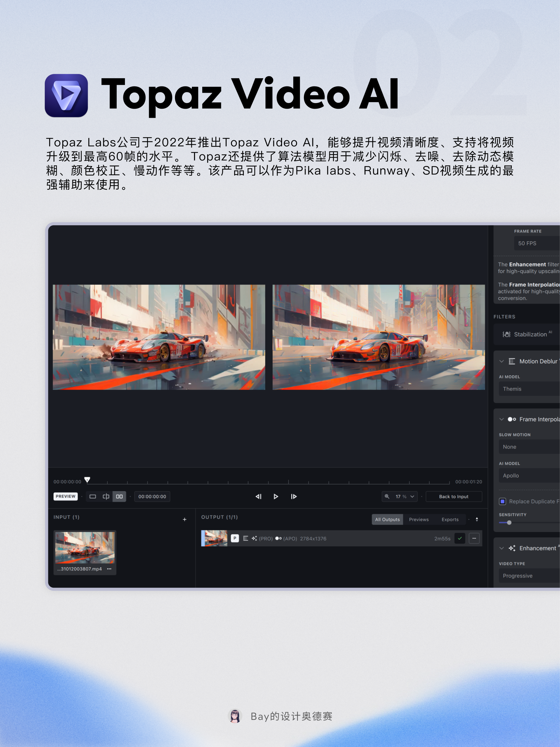Switch to the Exports tab
This screenshot has width=560, height=747.
450,519
